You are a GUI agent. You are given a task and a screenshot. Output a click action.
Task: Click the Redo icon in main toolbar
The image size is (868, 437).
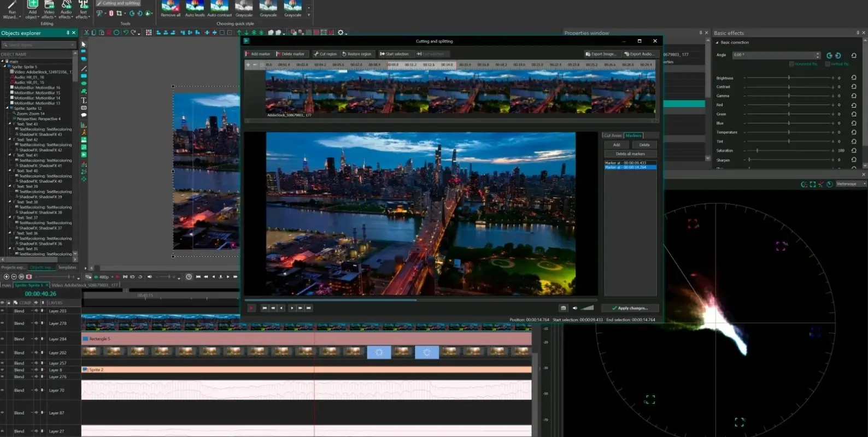click(133, 33)
